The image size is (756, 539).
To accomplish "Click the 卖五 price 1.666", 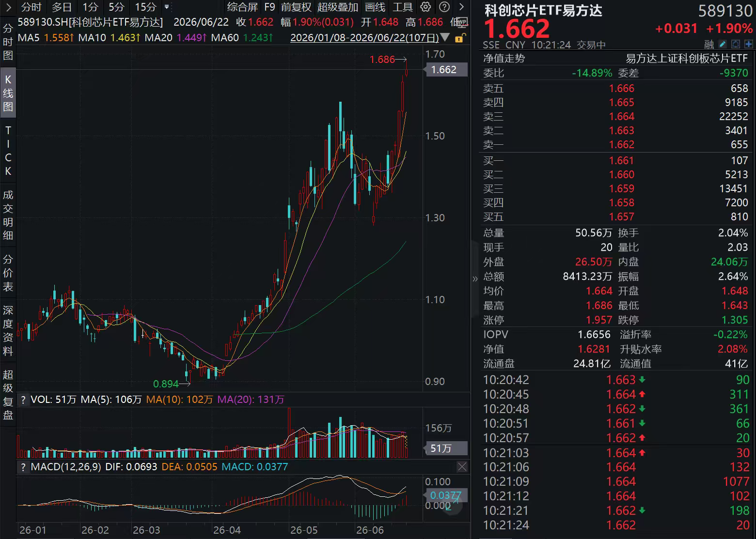I will pyautogui.click(x=622, y=88).
